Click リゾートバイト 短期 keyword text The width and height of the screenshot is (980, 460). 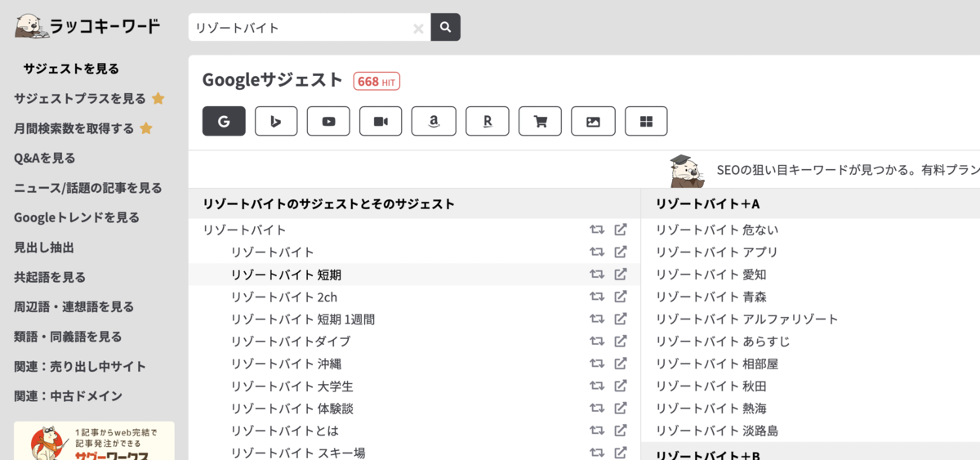(x=286, y=275)
